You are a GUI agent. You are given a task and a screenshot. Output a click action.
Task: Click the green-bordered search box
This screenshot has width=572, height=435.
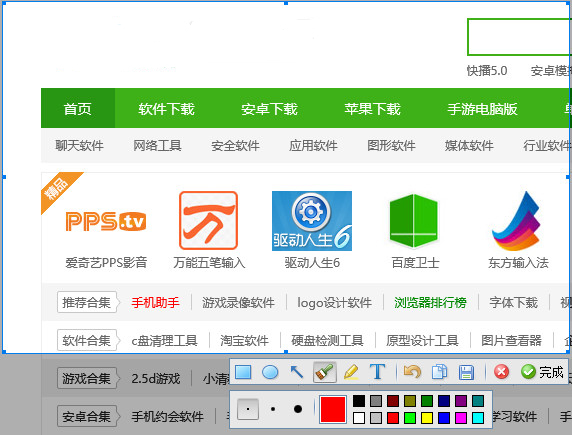point(519,37)
